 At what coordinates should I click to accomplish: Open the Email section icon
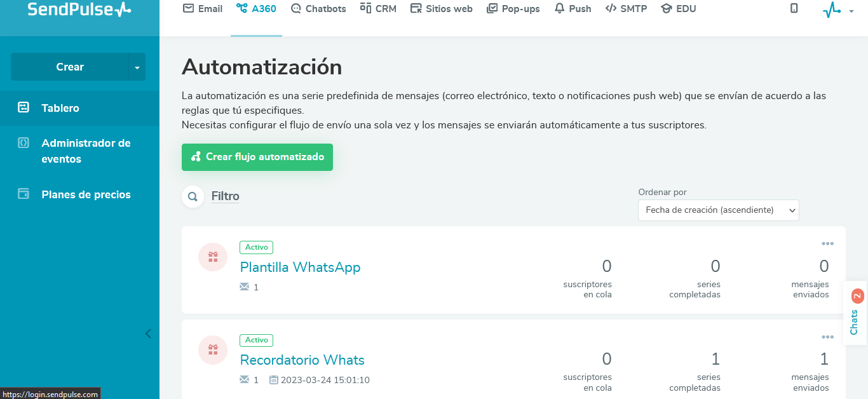tap(187, 8)
